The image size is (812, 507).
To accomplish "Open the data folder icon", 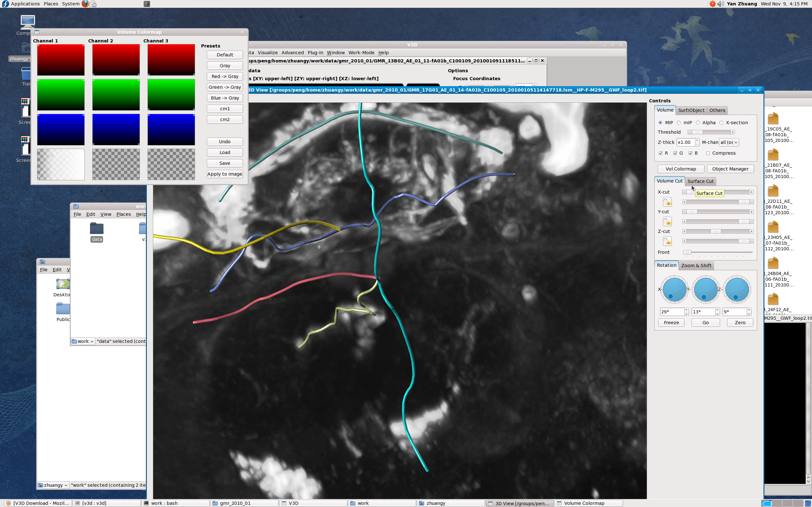I will tap(97, 229).
